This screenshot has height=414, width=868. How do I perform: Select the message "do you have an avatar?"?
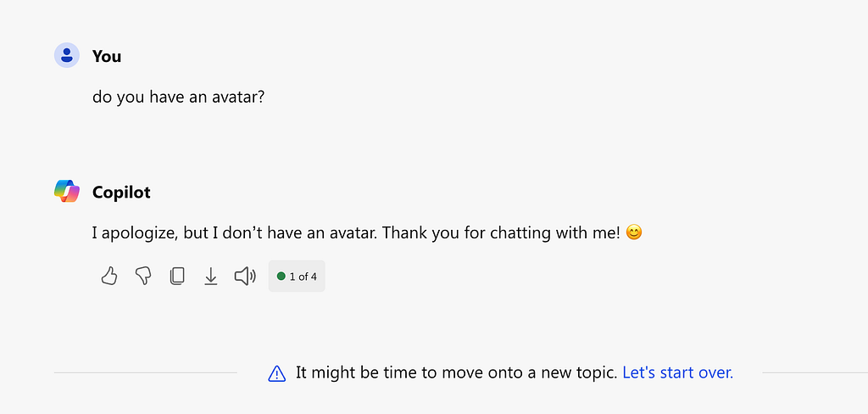pos(179,97)
